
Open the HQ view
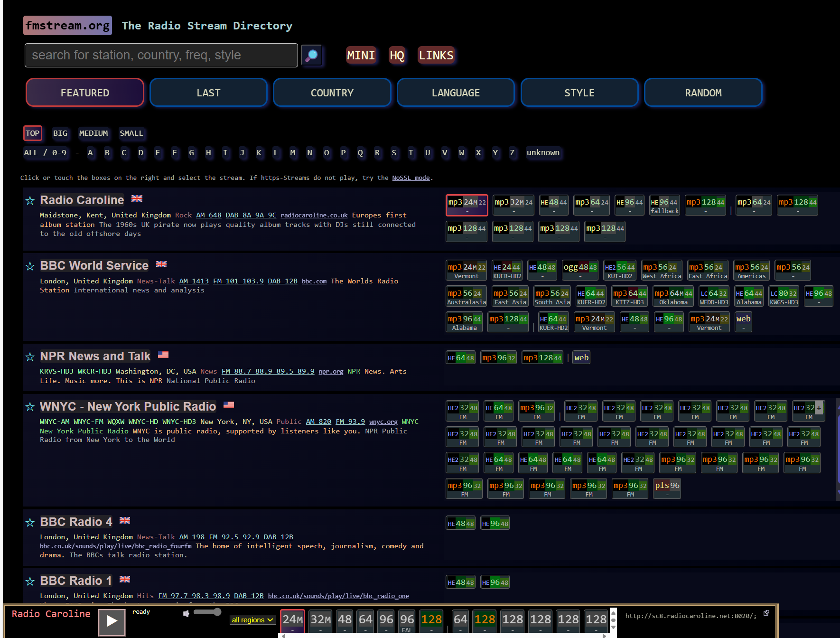coord(397,56)
